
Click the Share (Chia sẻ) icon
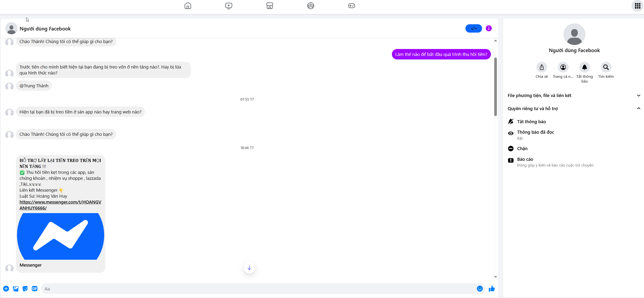[541, 67]
